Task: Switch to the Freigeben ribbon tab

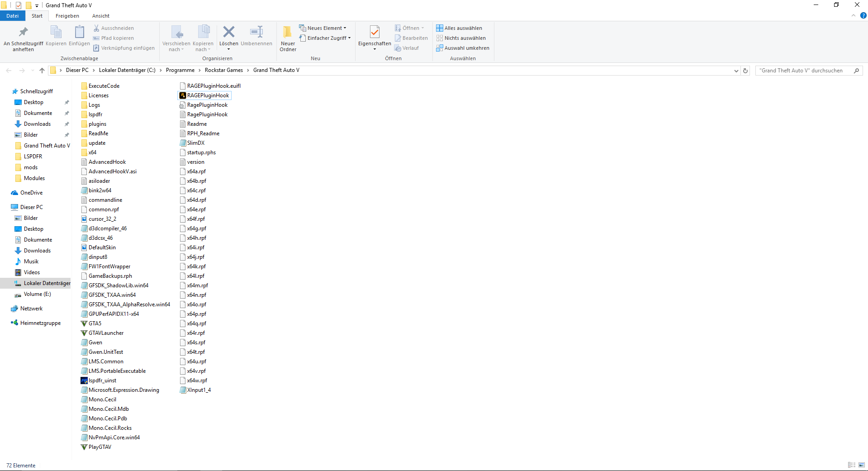Action: (x=67, y=16)
